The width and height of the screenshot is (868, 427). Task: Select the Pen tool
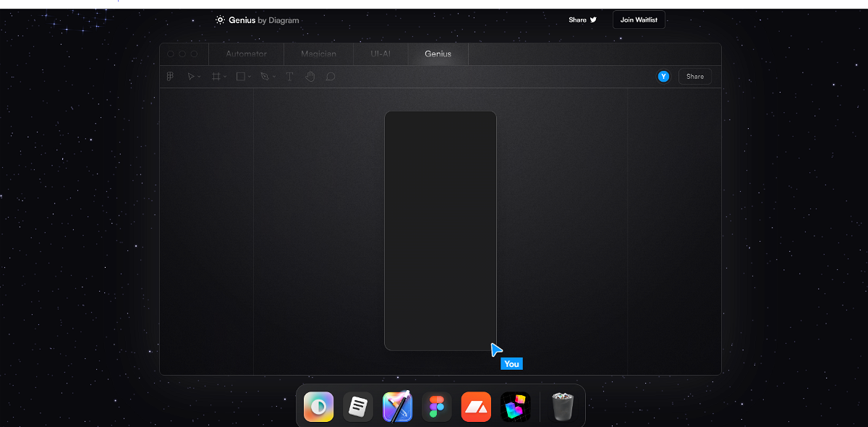pos(265,76)
